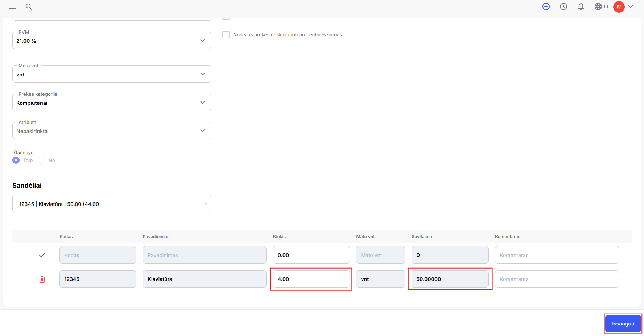Click the empty Pavadinimas input field
Screen dimensions: 644x336
click(205, 255)
